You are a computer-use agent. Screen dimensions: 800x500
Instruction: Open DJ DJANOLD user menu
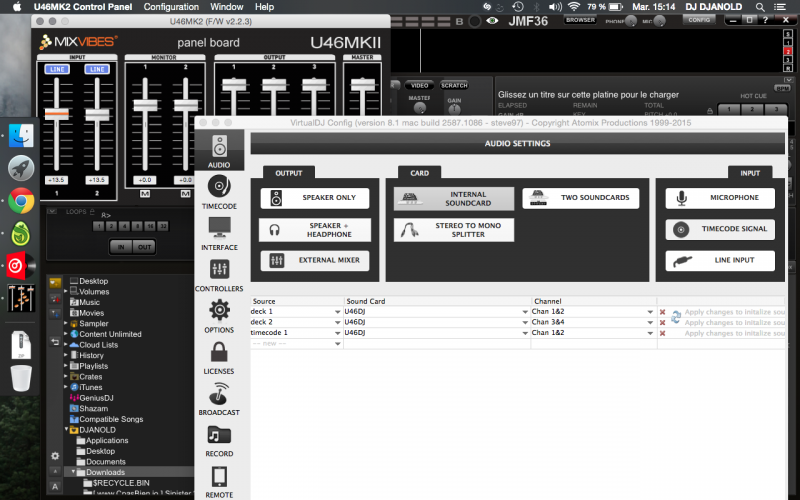[714, 7]
